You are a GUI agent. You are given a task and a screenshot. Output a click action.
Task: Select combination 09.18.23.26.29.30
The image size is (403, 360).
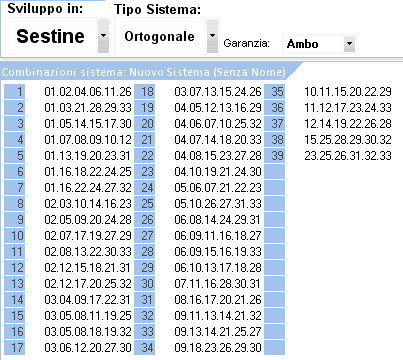coord(218,348)
